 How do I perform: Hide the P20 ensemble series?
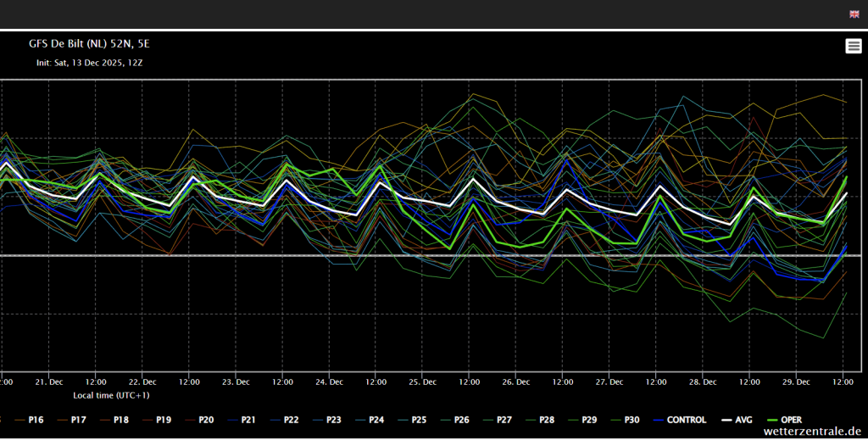[206, 420]
